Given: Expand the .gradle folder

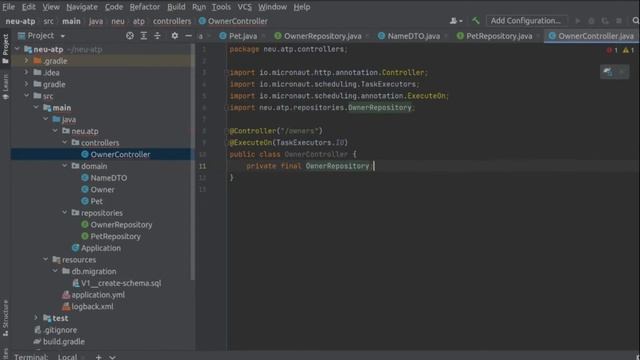Looking at the screenshot, I should 27,61.
